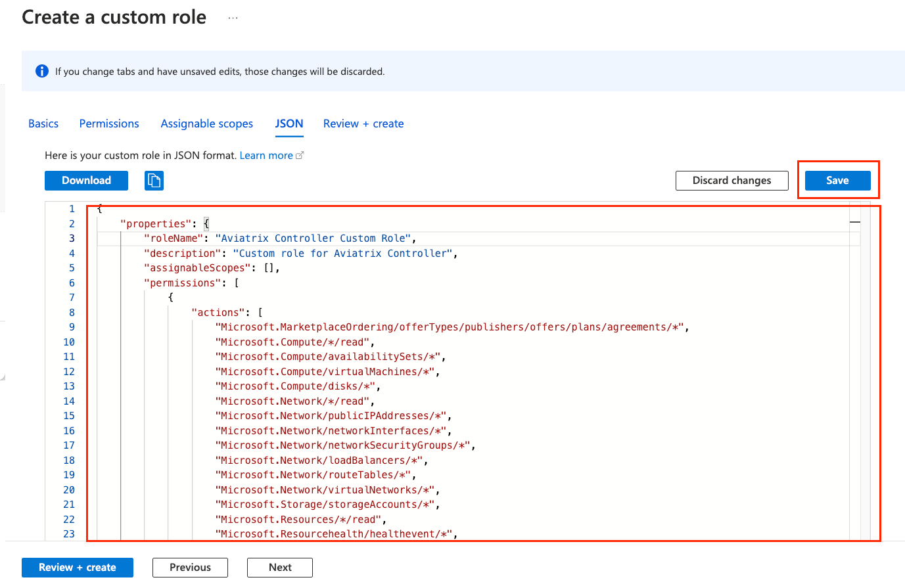905x588 pixels.
Task: Click the blue Review + create button
Action: 78,568
